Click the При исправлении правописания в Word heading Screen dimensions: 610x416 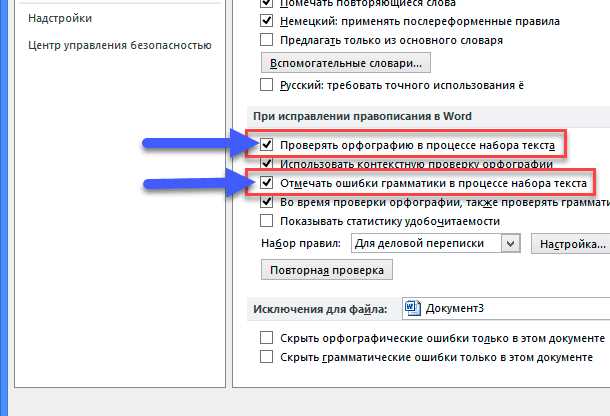pos(362,116)
